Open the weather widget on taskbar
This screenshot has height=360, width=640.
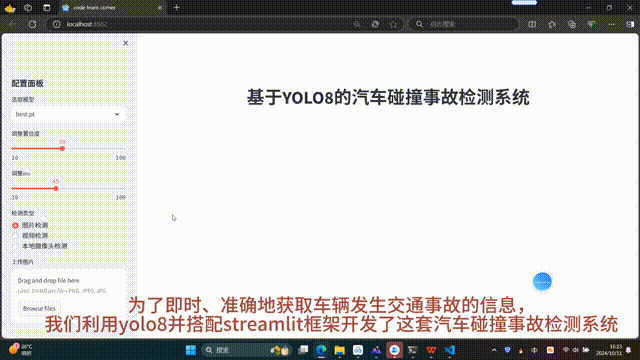(20, 349)
